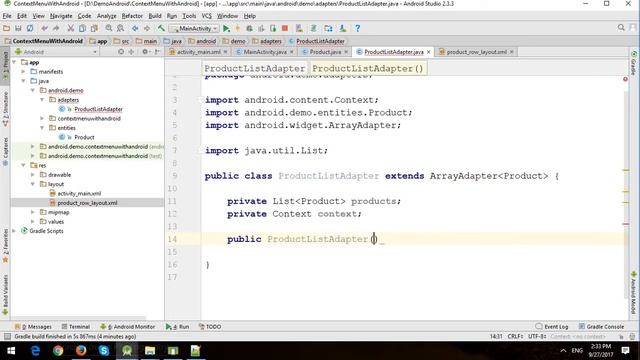Screen dimensions: 640x360
Task: Click the Synchronize toolbar icon
Action: coord(30,29)
